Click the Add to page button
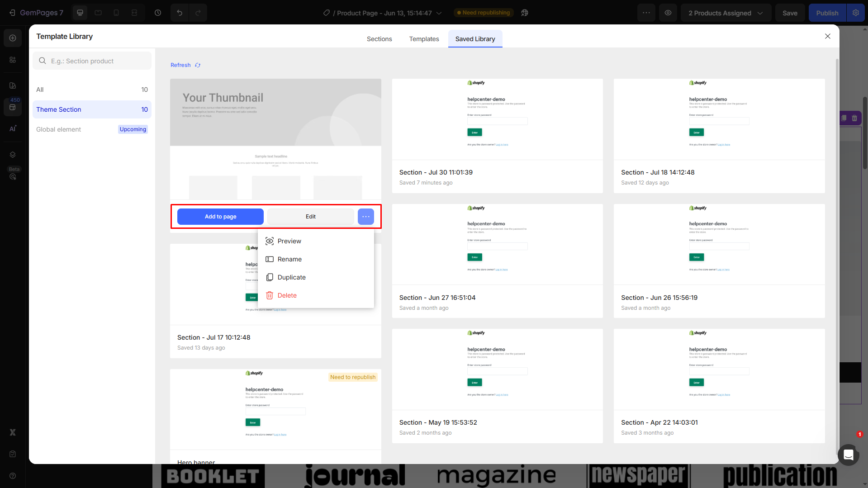The width and height of the screenshot is (868, 488). (220, 217)
